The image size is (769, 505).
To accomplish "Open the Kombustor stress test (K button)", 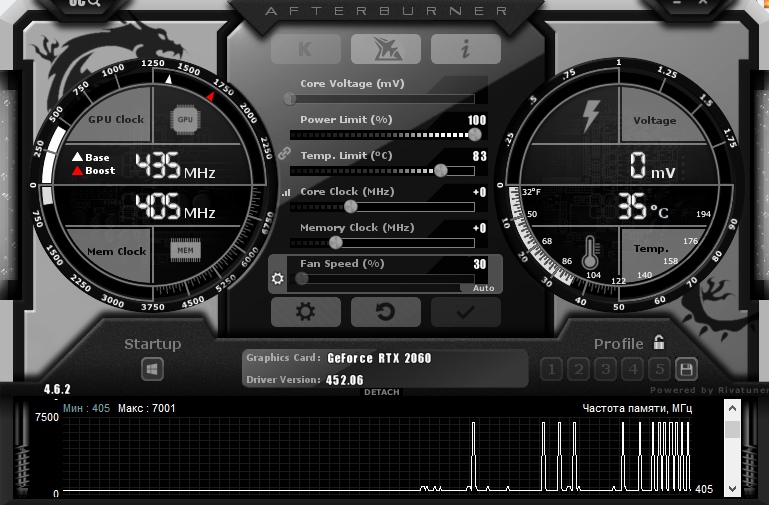I will pyautogui.click(x=306, y=49).
